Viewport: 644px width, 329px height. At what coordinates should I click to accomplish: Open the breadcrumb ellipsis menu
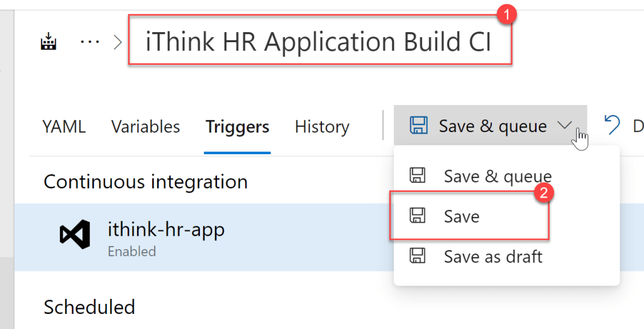point(90,43)
